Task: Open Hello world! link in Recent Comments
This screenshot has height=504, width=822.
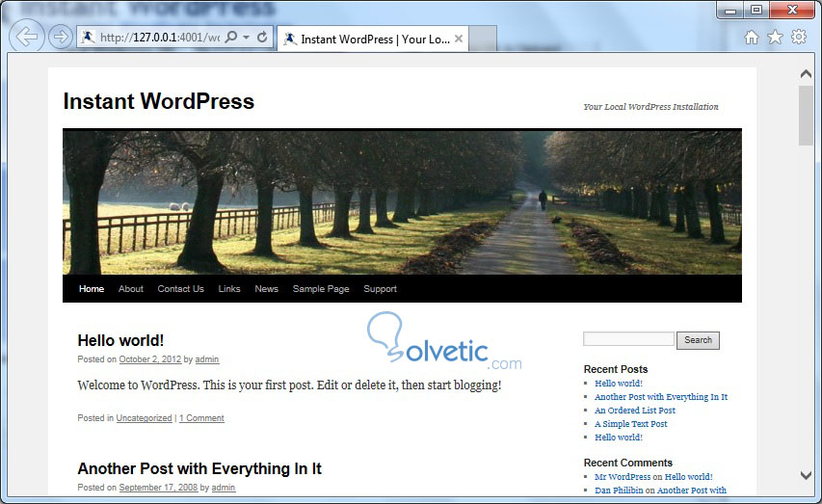Action: pyautogui.click(x=688, y=477)
